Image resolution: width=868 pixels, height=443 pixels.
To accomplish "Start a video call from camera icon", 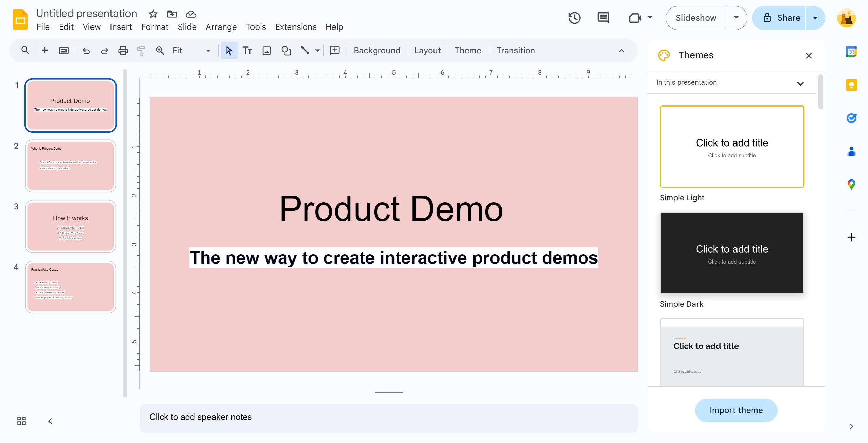I will point(635,18).
